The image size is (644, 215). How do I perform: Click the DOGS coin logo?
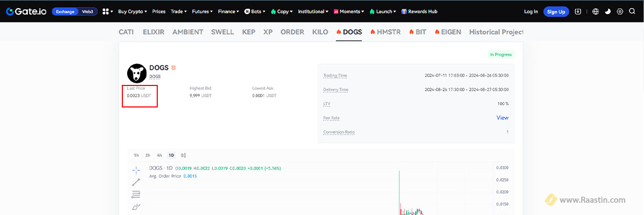point(136,73)
